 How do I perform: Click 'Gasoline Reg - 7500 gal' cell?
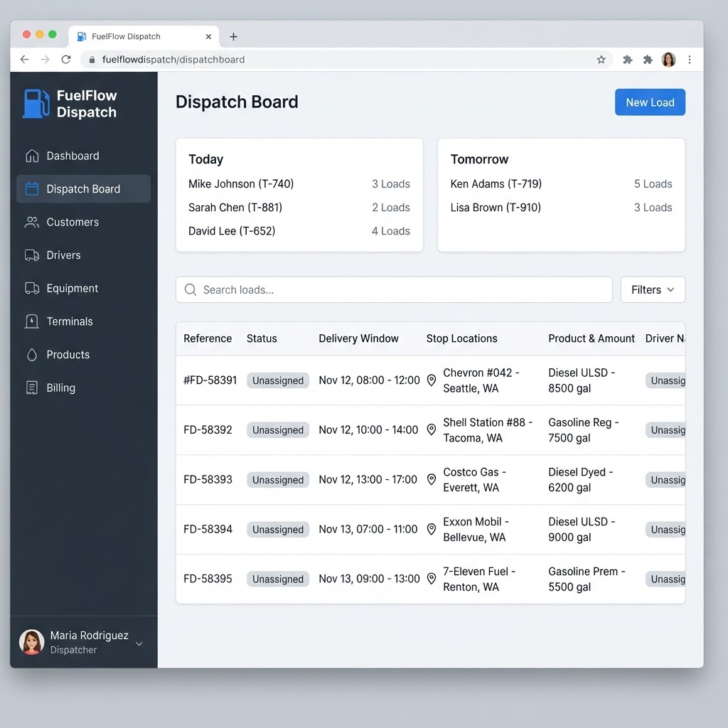coord(583,430)
